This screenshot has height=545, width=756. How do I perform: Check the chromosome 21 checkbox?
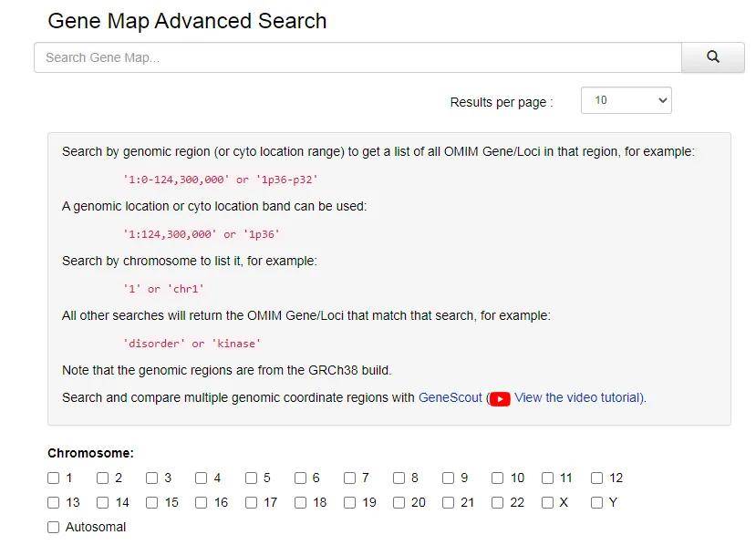pos(449,502)
